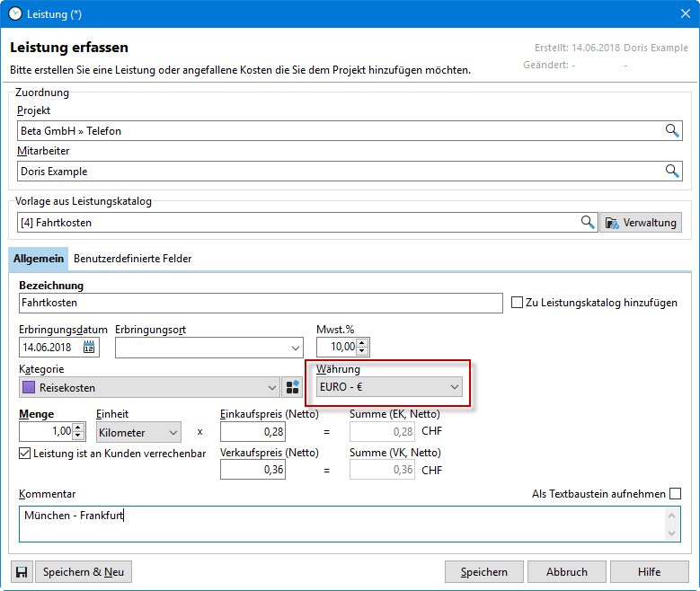Click the Projekt search magnifier icon

[x=672, y=131]
